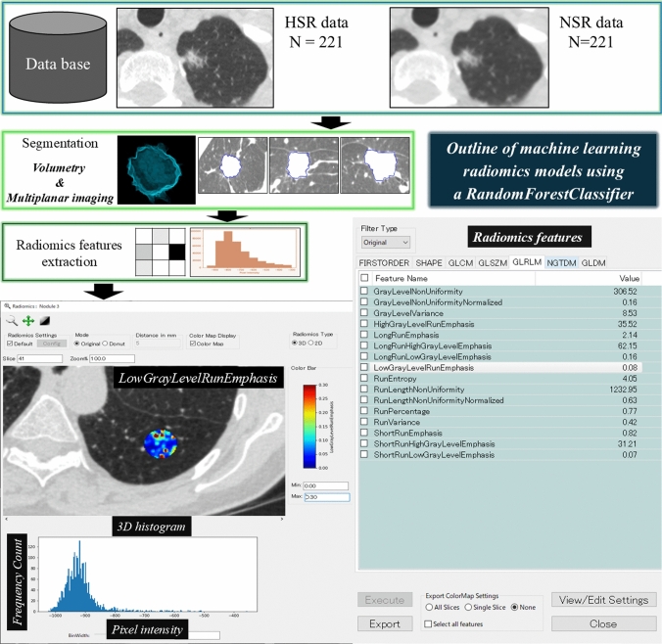Click the Value column header

[589, 278]
